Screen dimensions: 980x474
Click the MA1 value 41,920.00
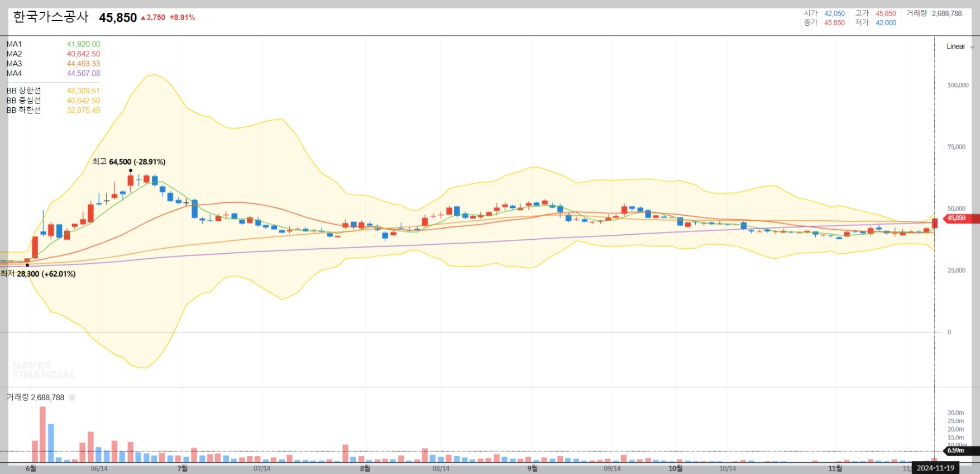pos(83,44)
